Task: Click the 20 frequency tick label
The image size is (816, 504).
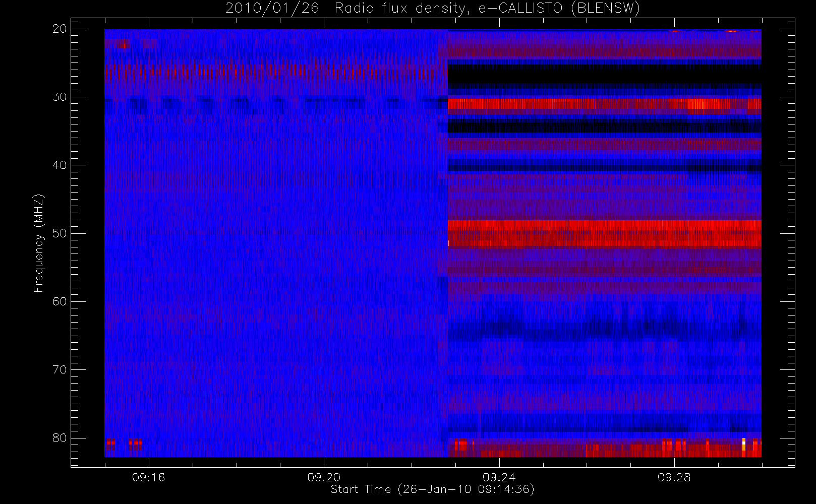Action: tap(60, 29)
